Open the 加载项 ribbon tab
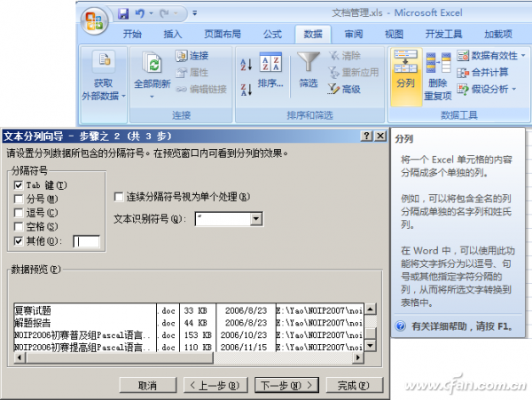532x400 pixels. tap(498, 34)
